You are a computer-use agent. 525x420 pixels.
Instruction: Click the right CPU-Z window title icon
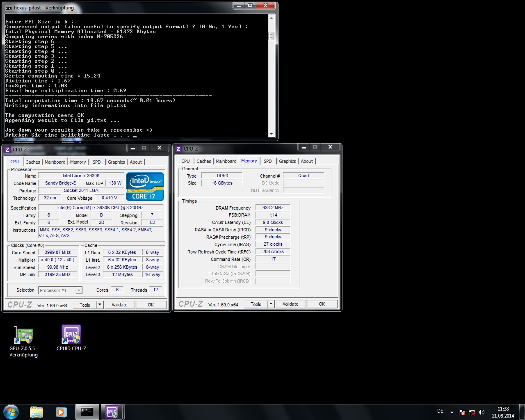[178, 149]
